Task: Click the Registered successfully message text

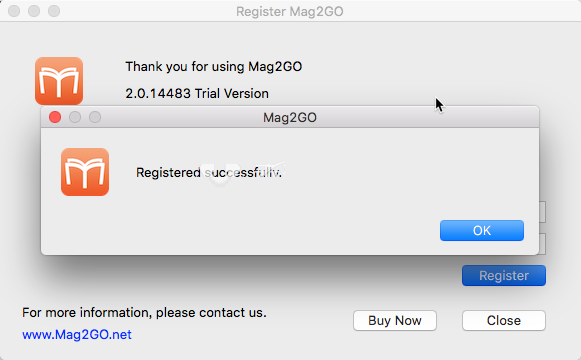Action: tap(209, 172)
